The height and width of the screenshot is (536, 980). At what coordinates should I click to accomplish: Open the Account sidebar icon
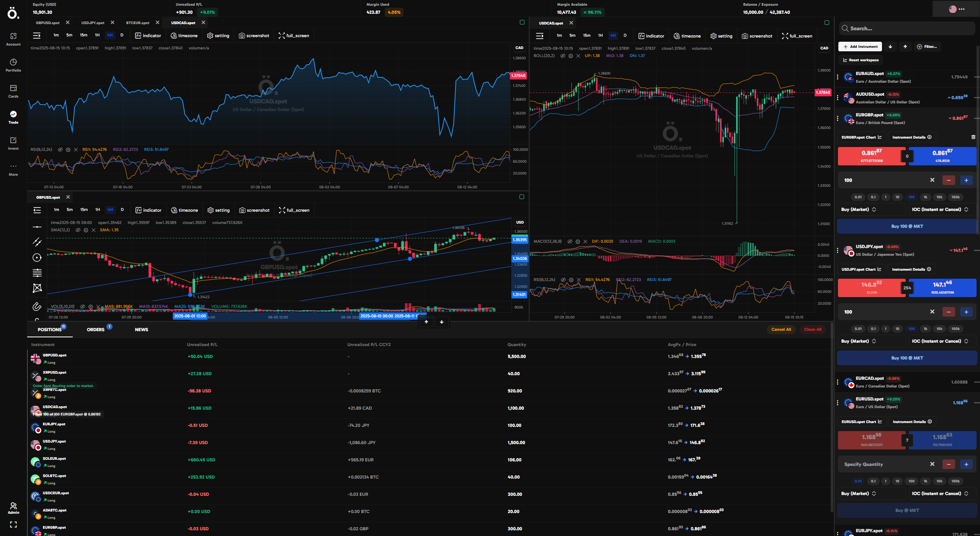(13, 39)
